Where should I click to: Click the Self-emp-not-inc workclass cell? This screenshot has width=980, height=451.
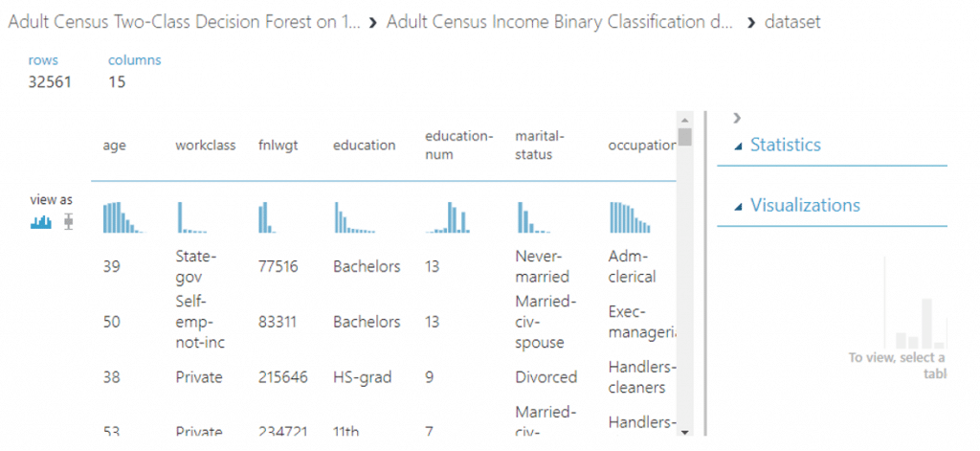click(x=200, y=322)
